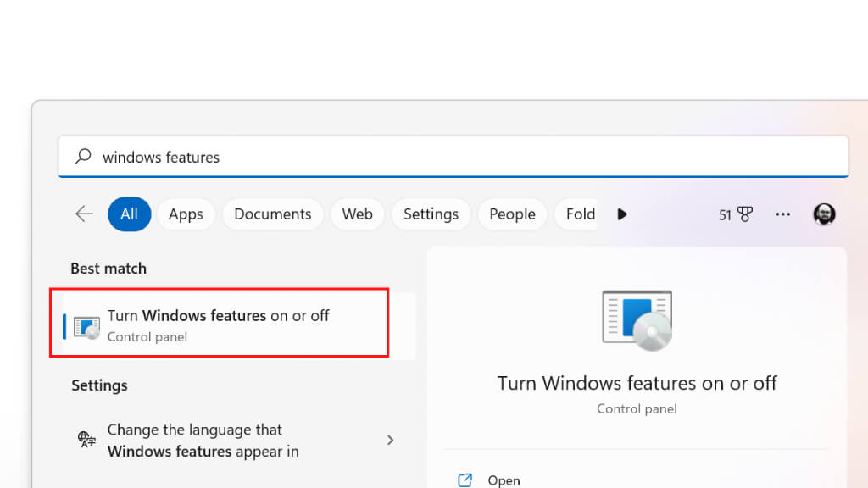Filter results by Web
This screenshot has height=488, width=868.
tap(357, 214)
